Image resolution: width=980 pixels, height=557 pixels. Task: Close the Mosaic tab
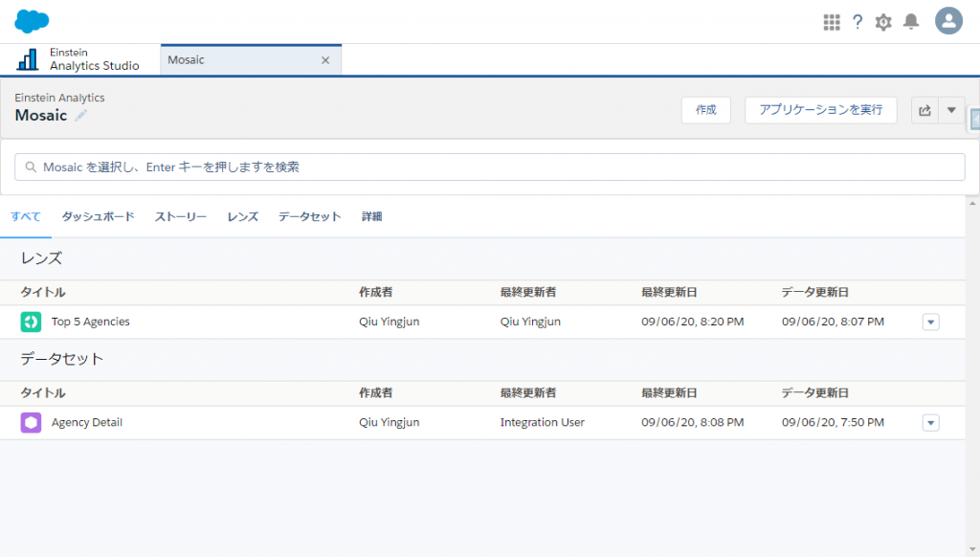[x=325, y=60]
